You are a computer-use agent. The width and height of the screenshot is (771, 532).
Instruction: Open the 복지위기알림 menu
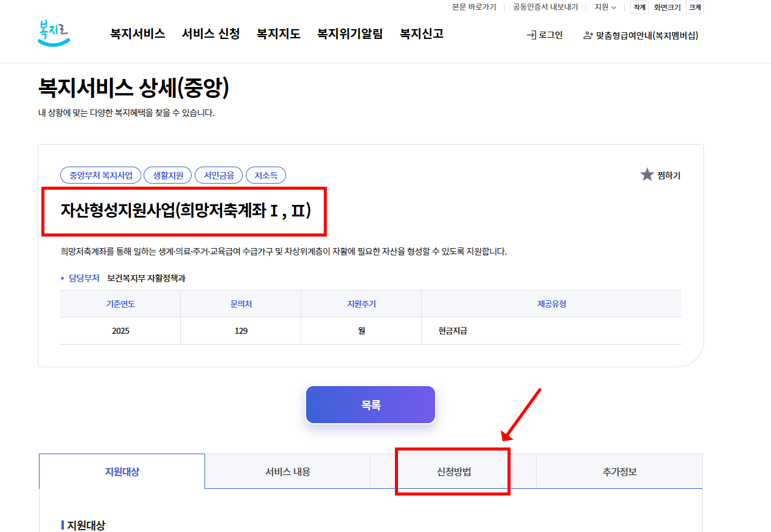(x=349, y=34)
